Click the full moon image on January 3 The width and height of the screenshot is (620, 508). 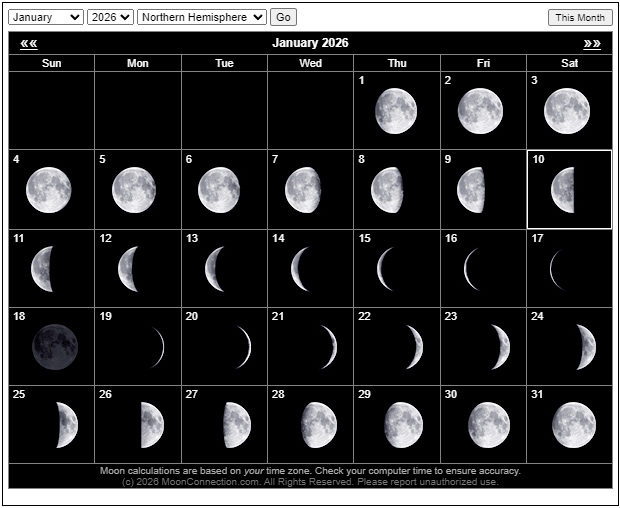pyautogui.click(x=567, y=111)
